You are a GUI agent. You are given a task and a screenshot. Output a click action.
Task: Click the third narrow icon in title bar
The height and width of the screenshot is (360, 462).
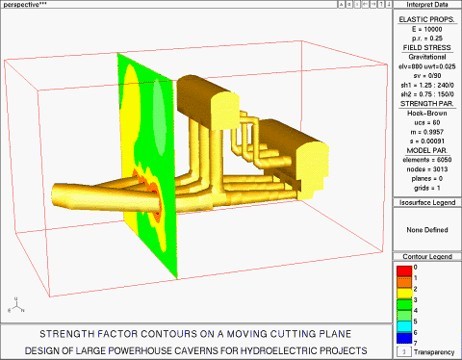click(357, 5)
